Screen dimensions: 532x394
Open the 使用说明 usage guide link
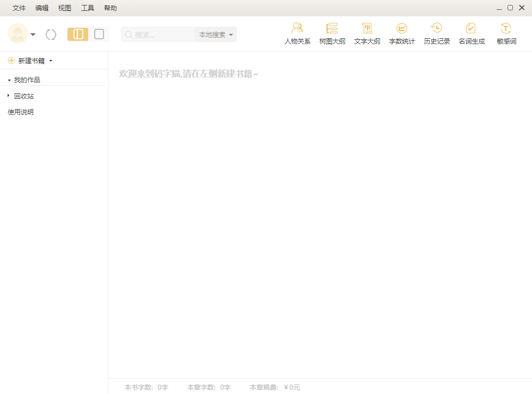pos(21,112)
